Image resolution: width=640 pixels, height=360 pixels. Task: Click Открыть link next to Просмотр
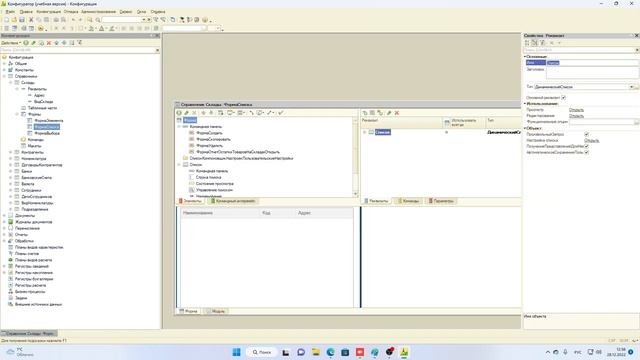[x=576, y=110]
